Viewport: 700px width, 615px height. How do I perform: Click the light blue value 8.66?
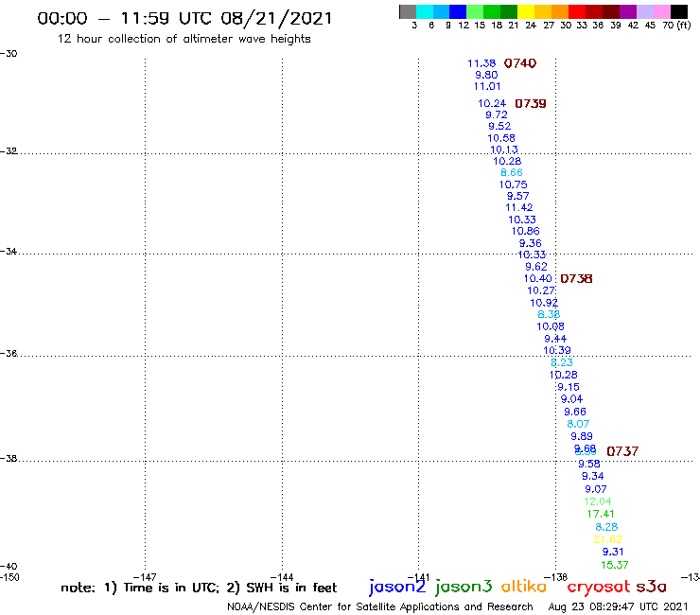pyautogui.click(x=511, y=173)
